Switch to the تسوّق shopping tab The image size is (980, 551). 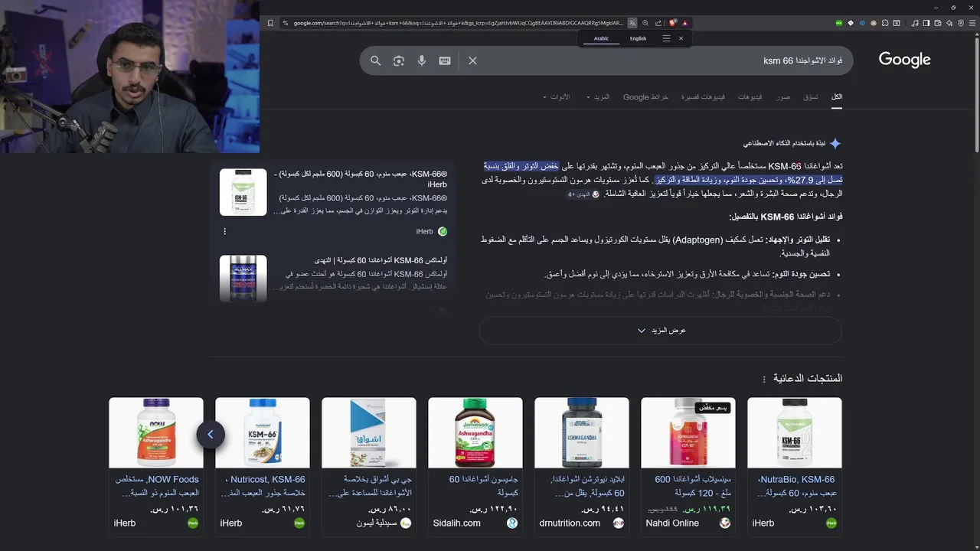coord(811,97)
